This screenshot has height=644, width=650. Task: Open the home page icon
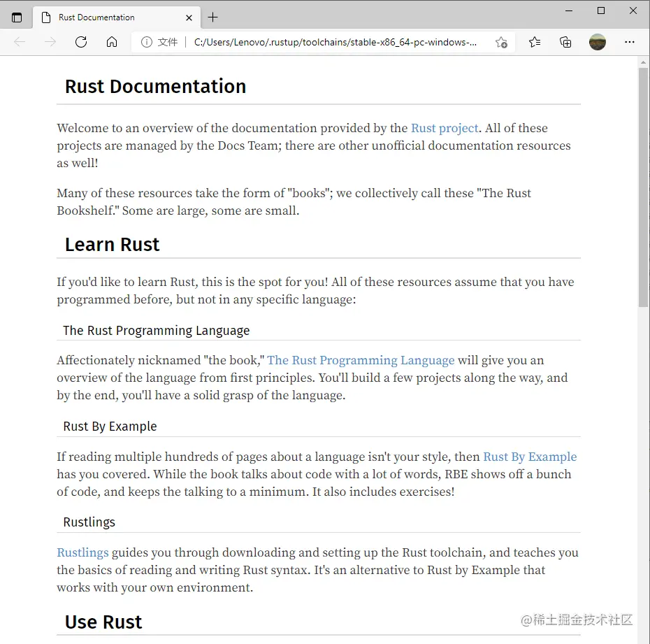pos(112,42)
